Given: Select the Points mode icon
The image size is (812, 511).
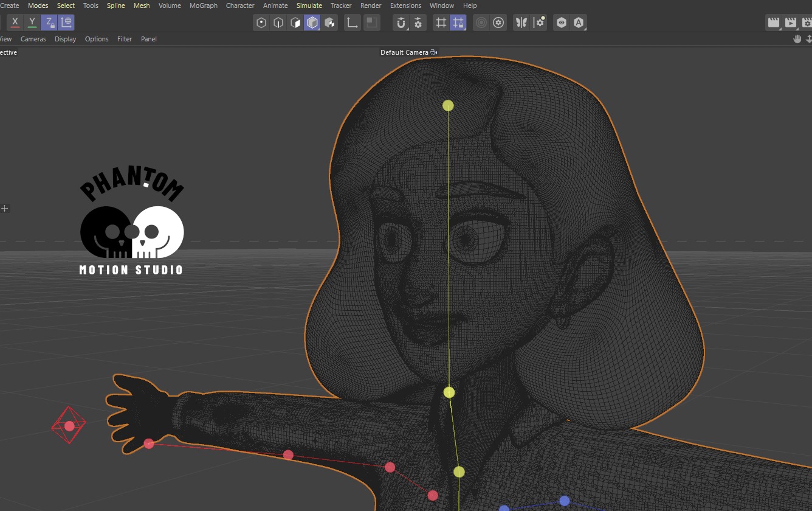Looking at the screenshot, I should pyautogui.click(x=261, y=23).
